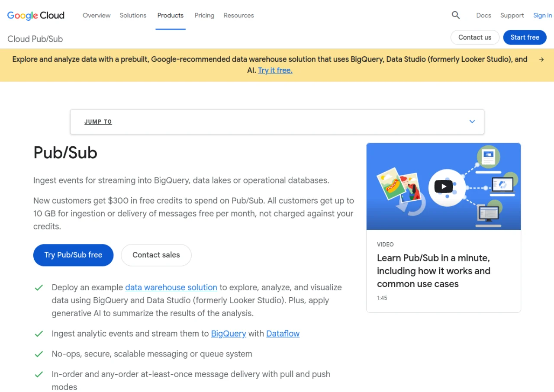Open the Resources menu
Viewport: 554px width, 392px height.
(x=238, y=15)
